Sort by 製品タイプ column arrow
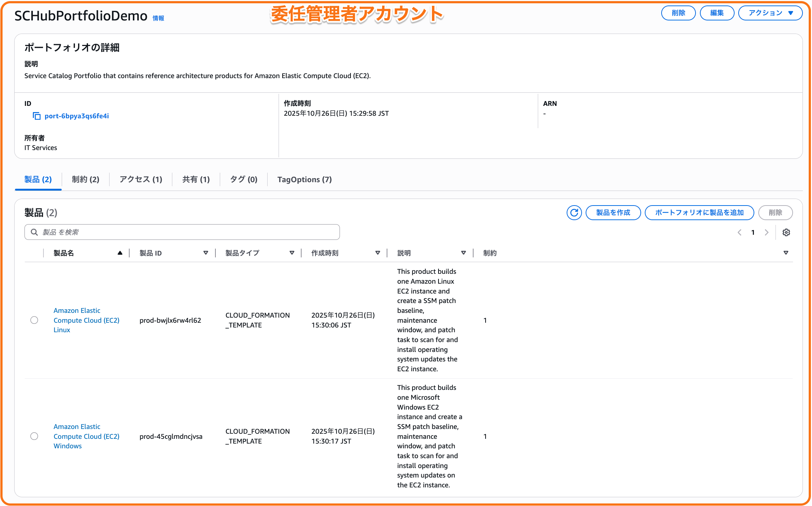812x506 pixels. [x=292, y=253]
